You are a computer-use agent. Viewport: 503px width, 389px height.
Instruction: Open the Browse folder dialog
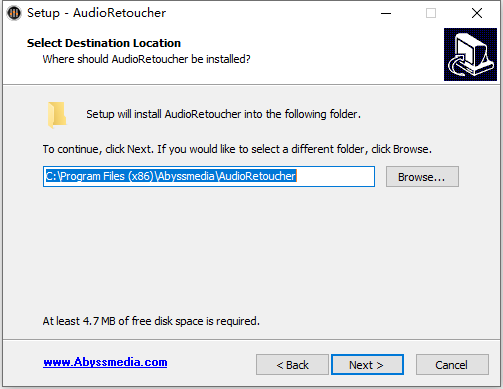(422, 177)
